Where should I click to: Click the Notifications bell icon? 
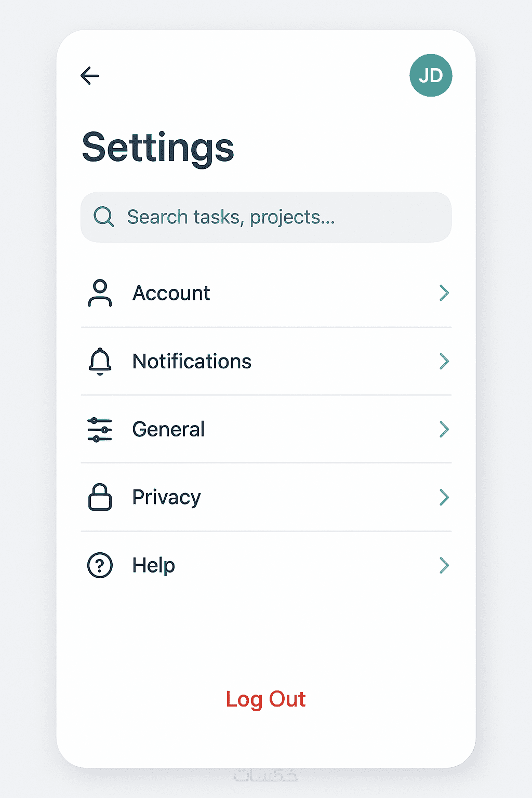pos(100,362)
